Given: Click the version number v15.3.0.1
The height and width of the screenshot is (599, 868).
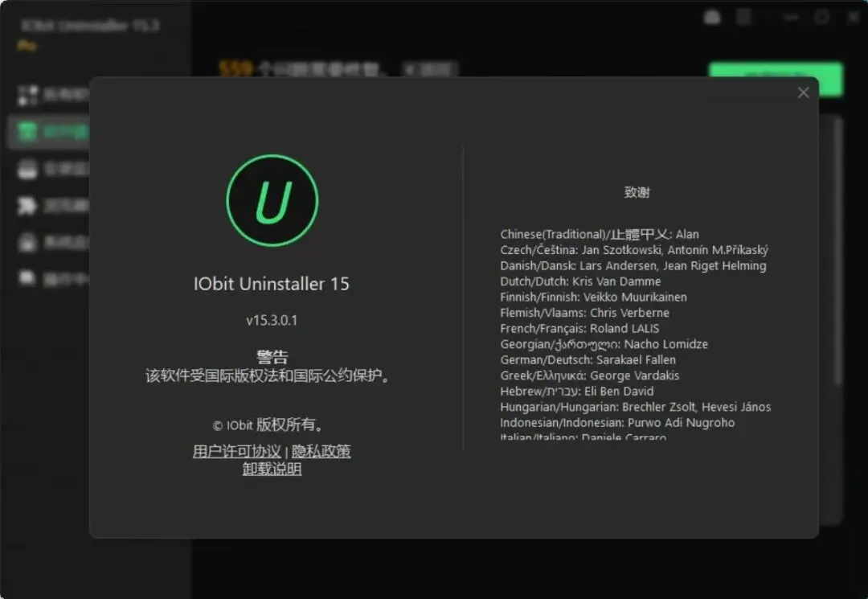Looking at the screenshot, I should pos(272,320).
